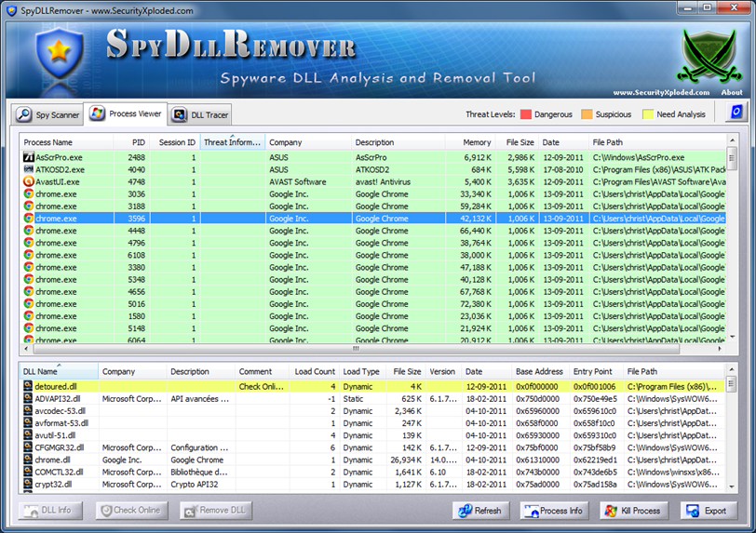Select COMCTL32.dll icon
The width and height of the screenshot is (756, 533).
pos(28,472)
